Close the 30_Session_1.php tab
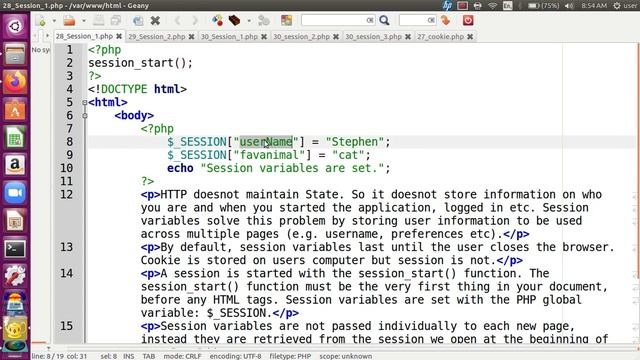Viewport: 640px width, 360px height. point(264,36)
